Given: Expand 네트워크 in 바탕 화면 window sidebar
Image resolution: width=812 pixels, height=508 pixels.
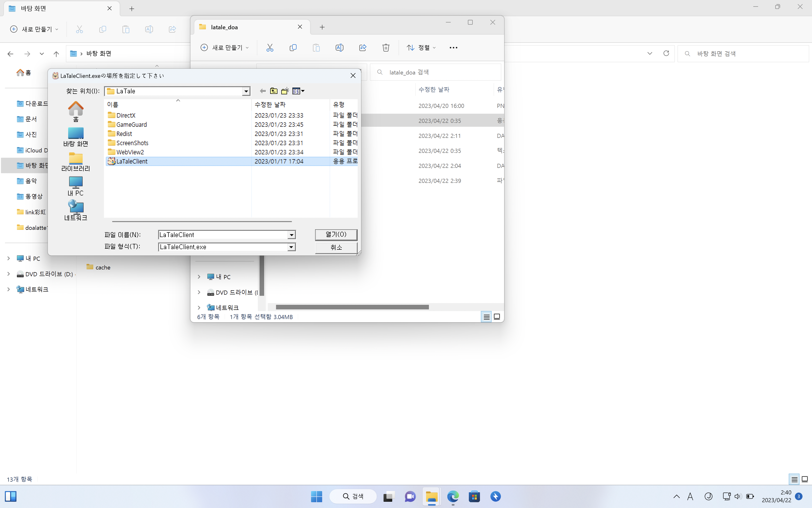Looking at the screenshot, I should (8, 289).
